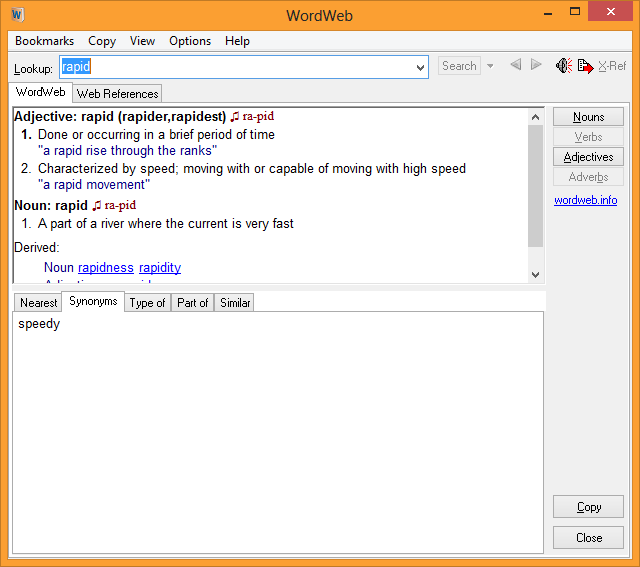This screenshot has height=567, width=640.
Task: Switch to the Type of tab
Action: [x=147, y=302]
